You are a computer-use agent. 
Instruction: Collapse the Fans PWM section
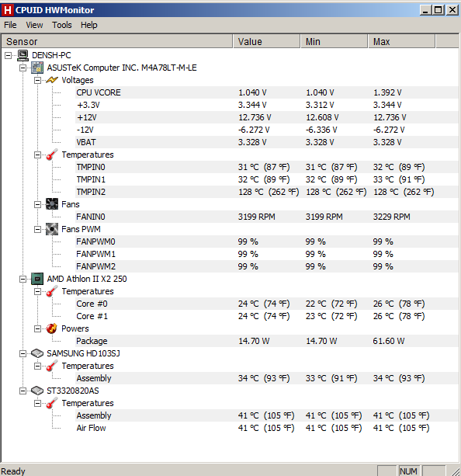point(37,229)
